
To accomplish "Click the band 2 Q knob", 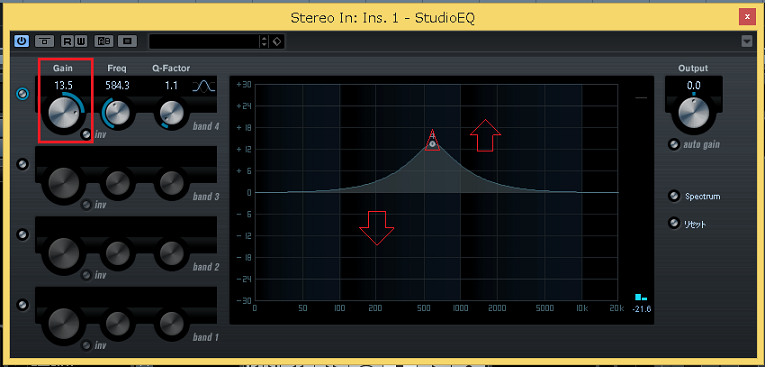I will click(171, 253).
